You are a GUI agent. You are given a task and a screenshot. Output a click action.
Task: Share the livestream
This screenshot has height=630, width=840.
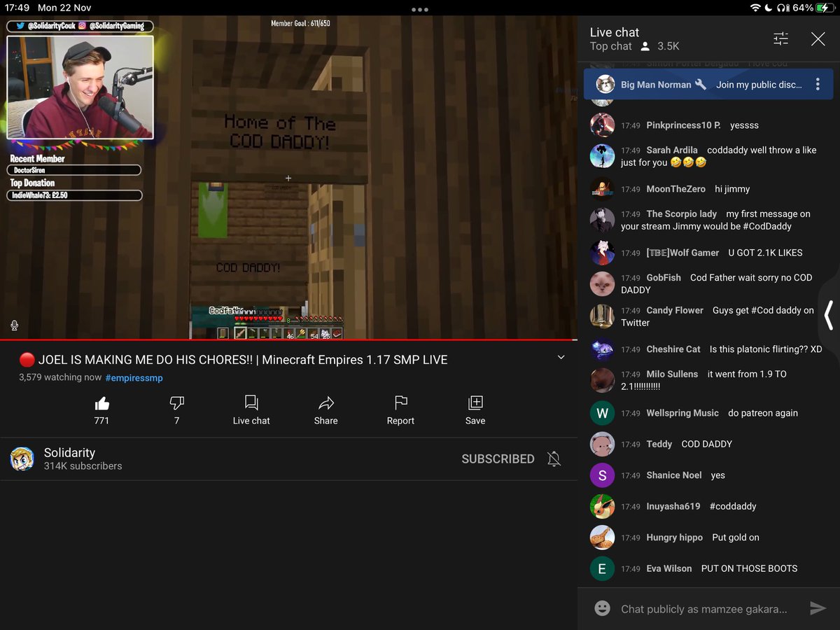(x=326, y=410)
